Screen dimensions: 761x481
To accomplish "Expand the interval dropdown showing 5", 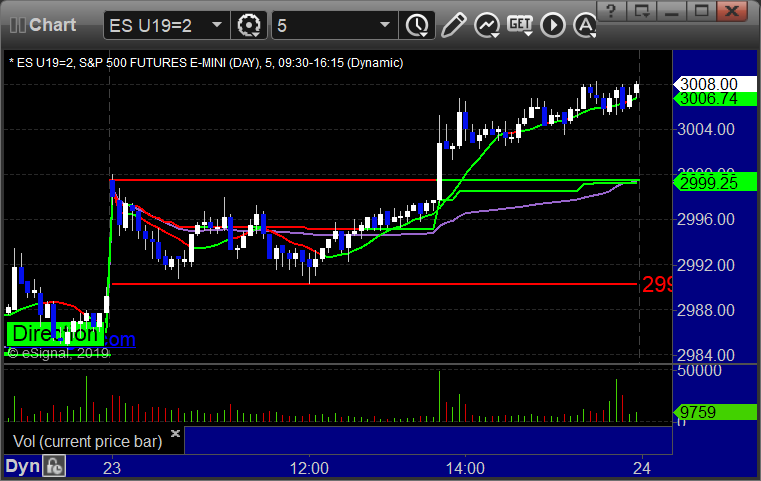I will [x=385, y=25].
